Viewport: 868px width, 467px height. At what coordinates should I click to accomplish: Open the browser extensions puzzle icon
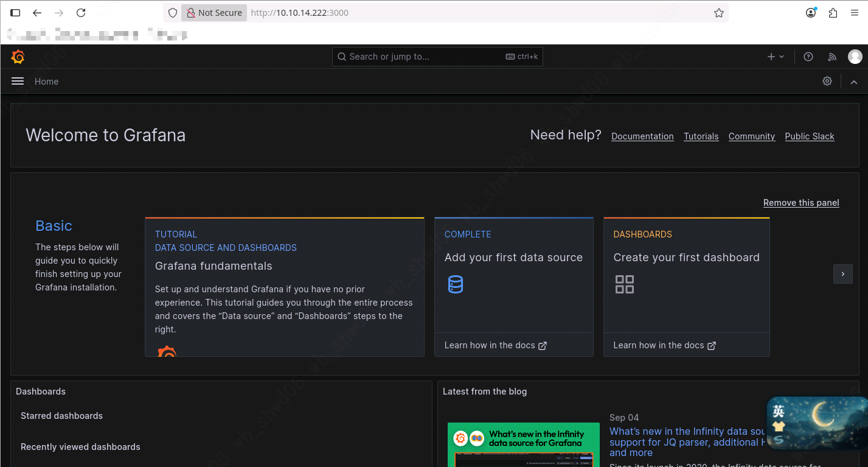(x=833, y=13)
